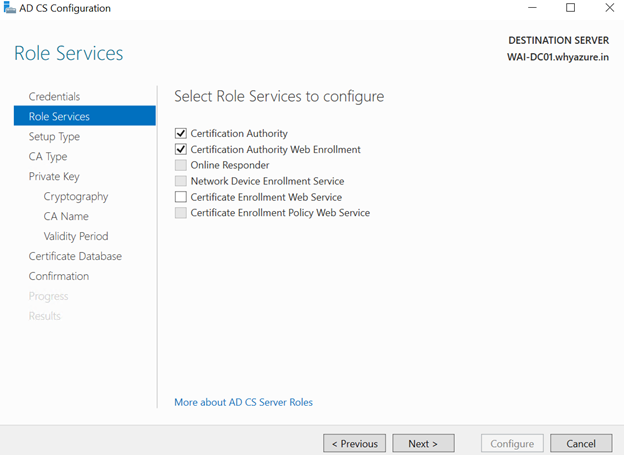Go to the Certificate Database step
This screenshot has width=624, height=455.
tap(75, 256)
